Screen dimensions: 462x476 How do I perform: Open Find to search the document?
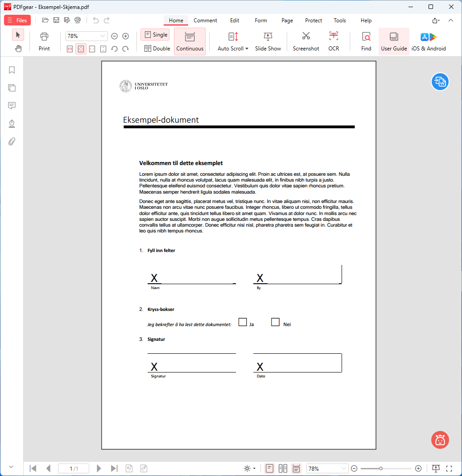click(x=366, y=41)
